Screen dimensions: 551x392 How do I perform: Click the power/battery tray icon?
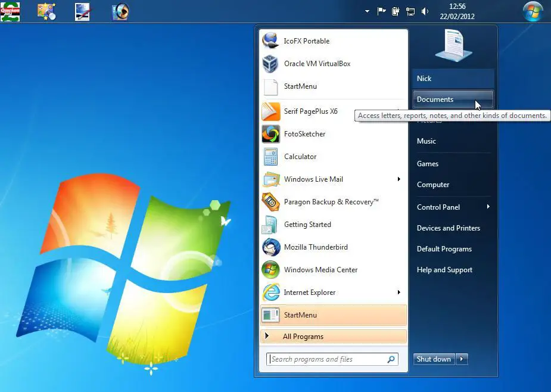coord(396,11)
